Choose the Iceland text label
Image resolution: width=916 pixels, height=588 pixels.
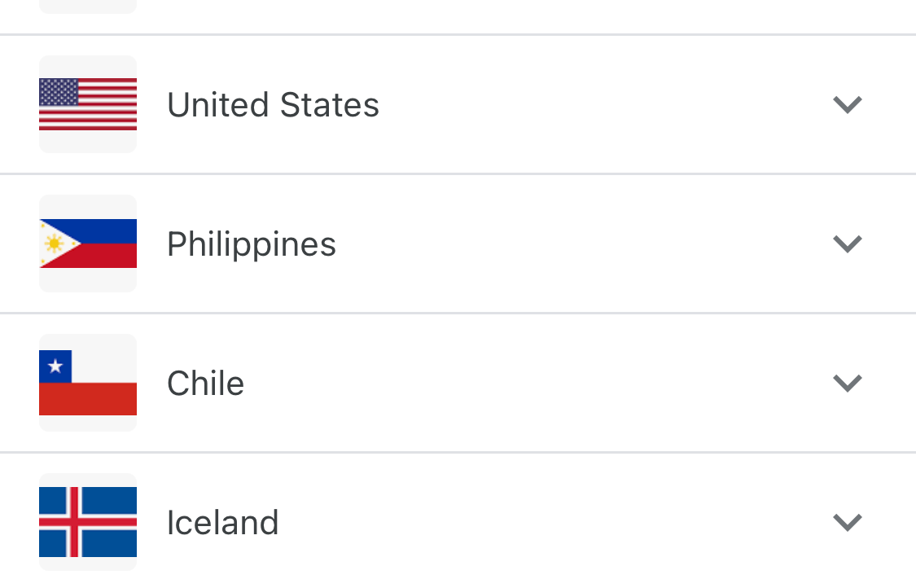222,523
